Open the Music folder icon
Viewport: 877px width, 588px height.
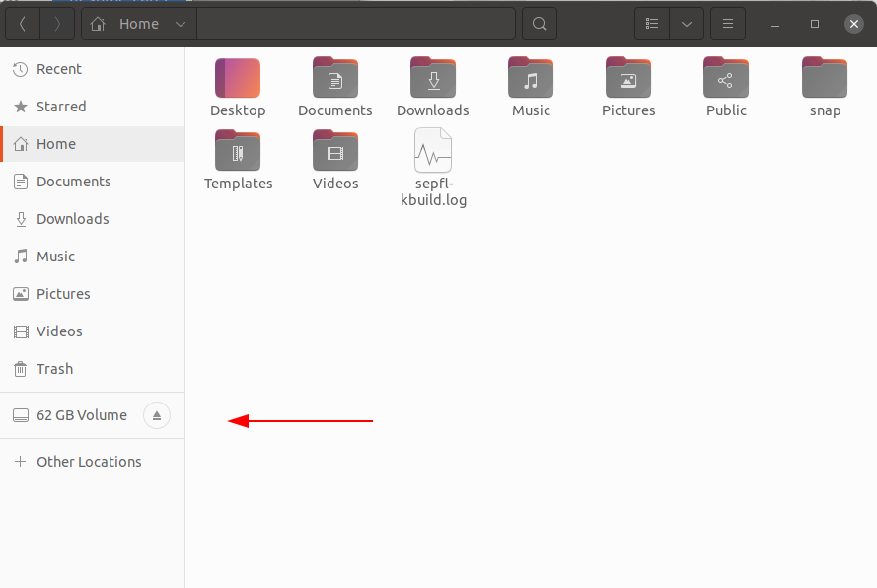pos(531,78)
